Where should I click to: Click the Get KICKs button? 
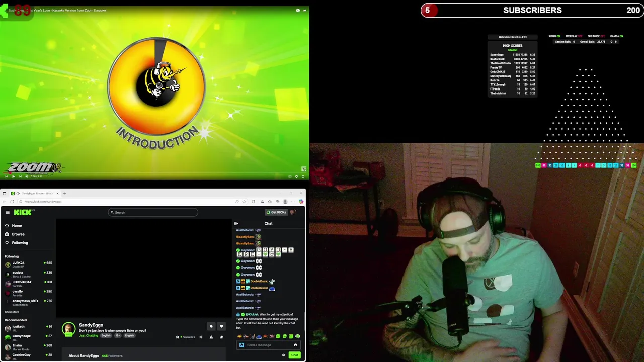[x=276, y=212]
